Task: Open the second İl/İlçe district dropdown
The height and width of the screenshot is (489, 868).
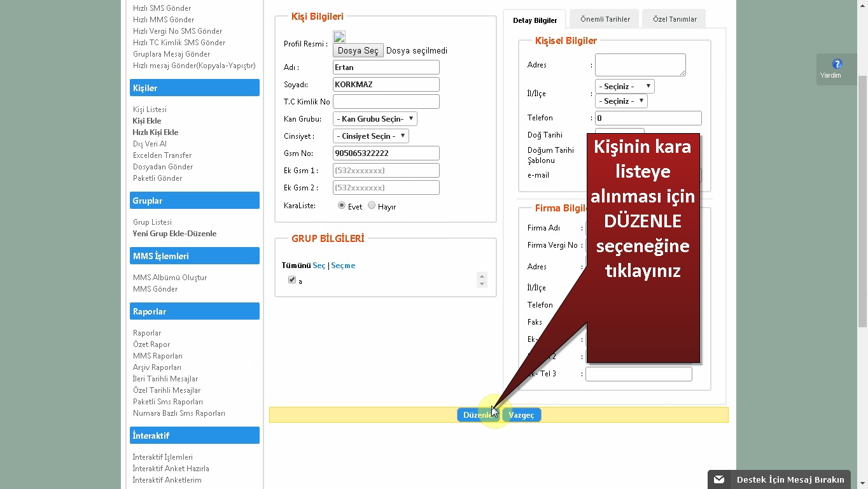Action: pos(621,101)
